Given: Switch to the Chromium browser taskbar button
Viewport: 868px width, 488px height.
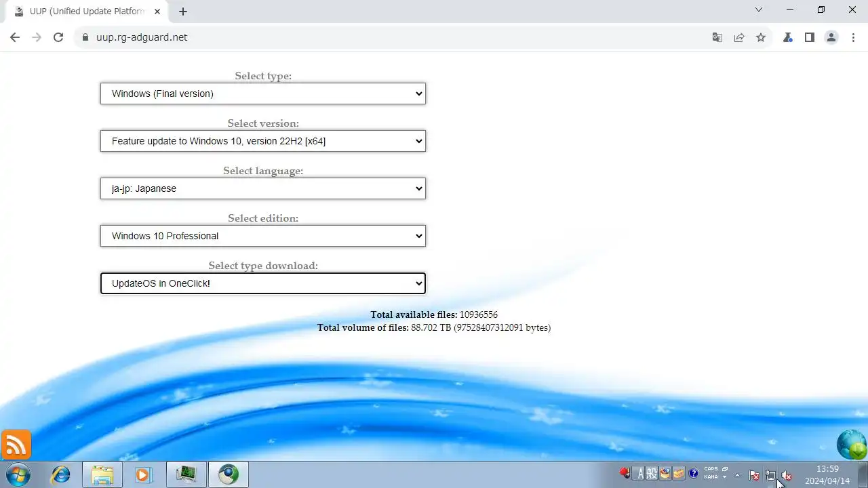Looking at the screenshot, I should coord(228,474).
